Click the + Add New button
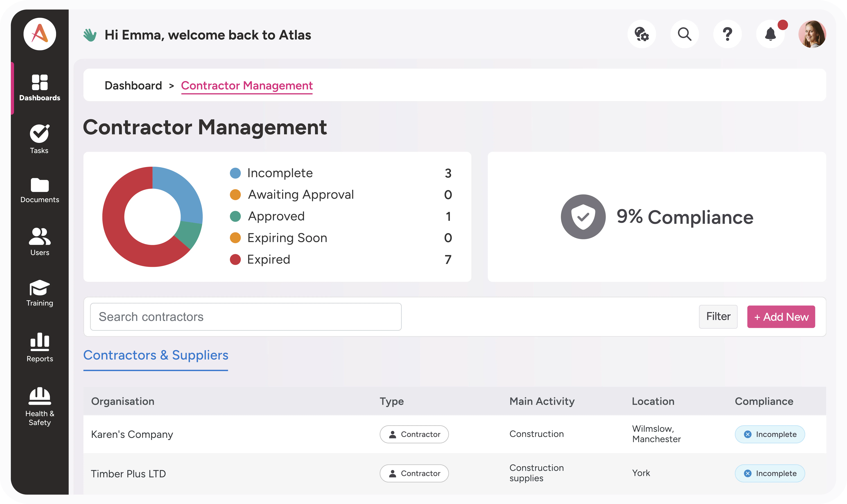This screenshot has height=504, width=847. click(781, 317)
